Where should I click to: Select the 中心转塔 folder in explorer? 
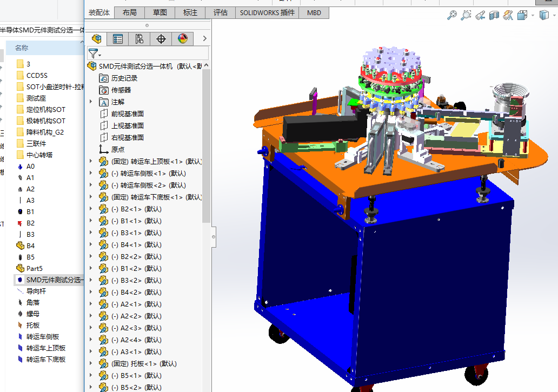pos(39,155)
